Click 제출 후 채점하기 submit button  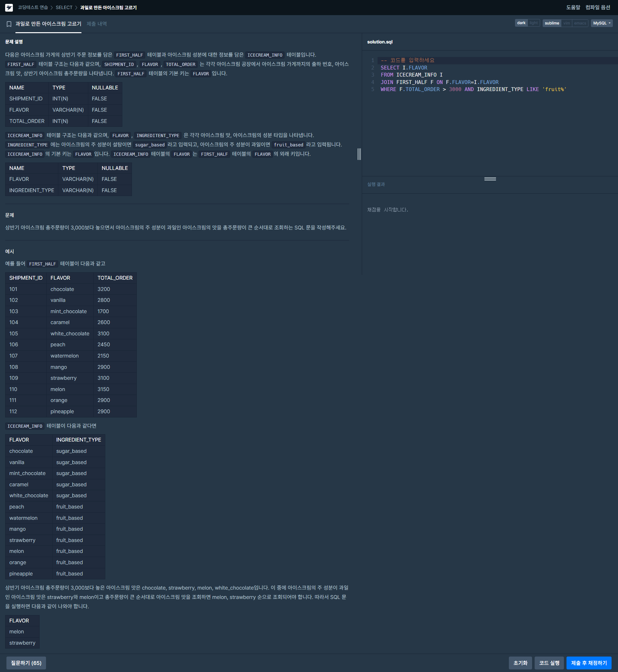pos(589,663)
